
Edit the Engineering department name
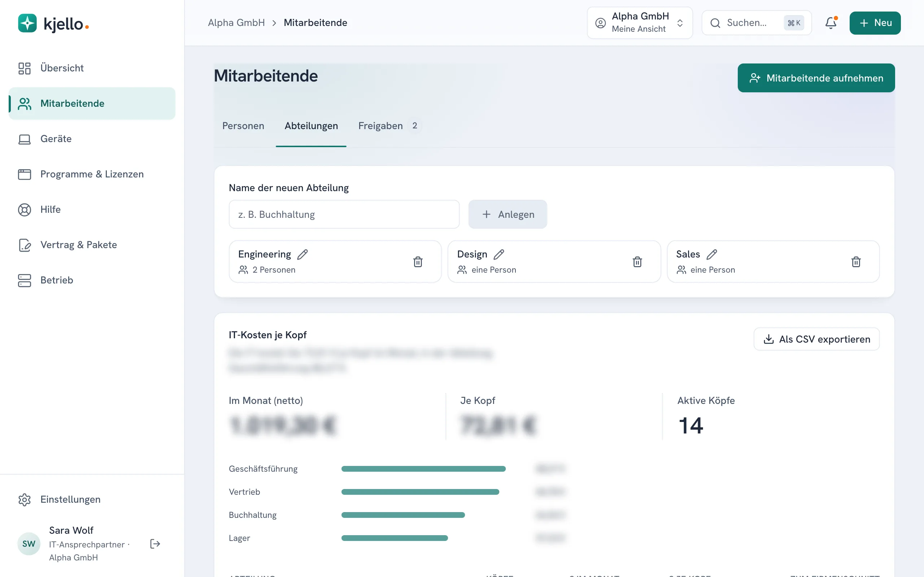(x=302, y=254)
